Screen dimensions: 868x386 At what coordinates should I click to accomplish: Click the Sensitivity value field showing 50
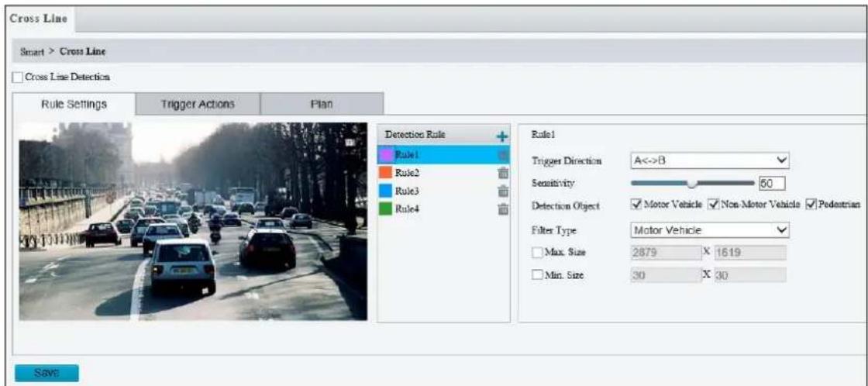pos(772,183)
